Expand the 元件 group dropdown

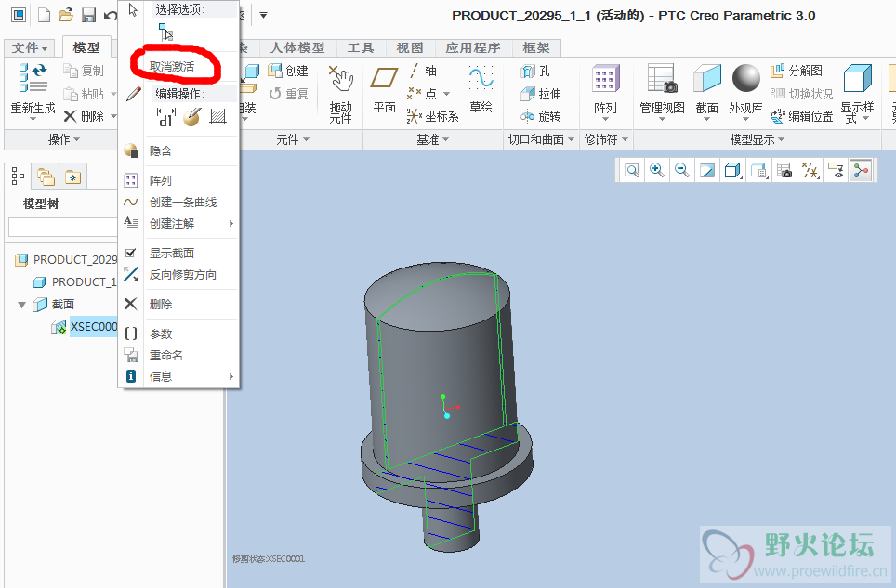293,139
